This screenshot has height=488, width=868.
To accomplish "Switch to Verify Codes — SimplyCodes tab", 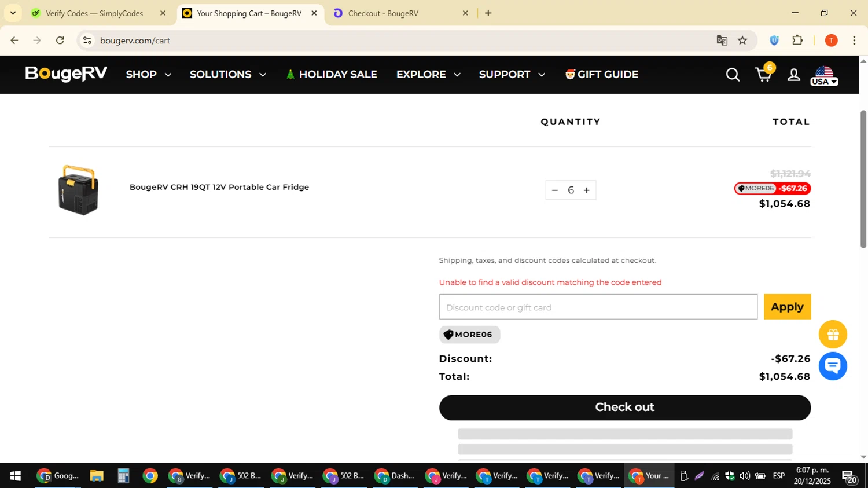I will pyautogui.click(x=94, y=13).
